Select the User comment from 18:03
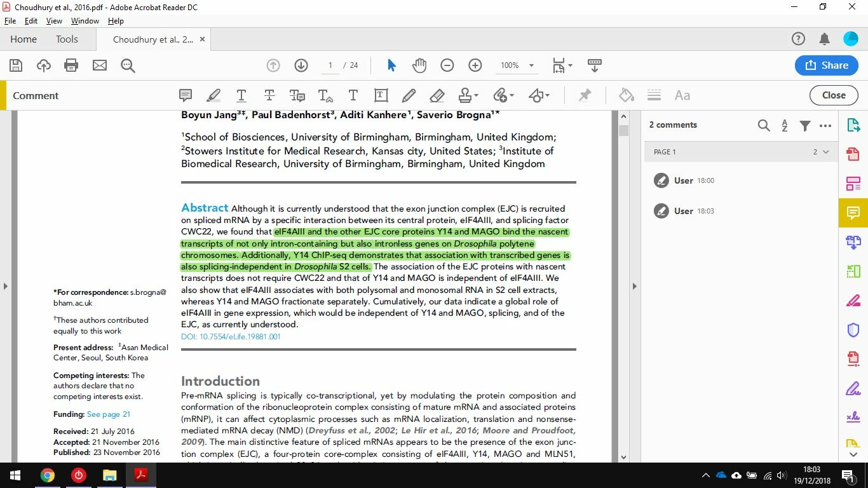Image resolution: width=868 pixels, height=488 pixels. pos(740,211)
